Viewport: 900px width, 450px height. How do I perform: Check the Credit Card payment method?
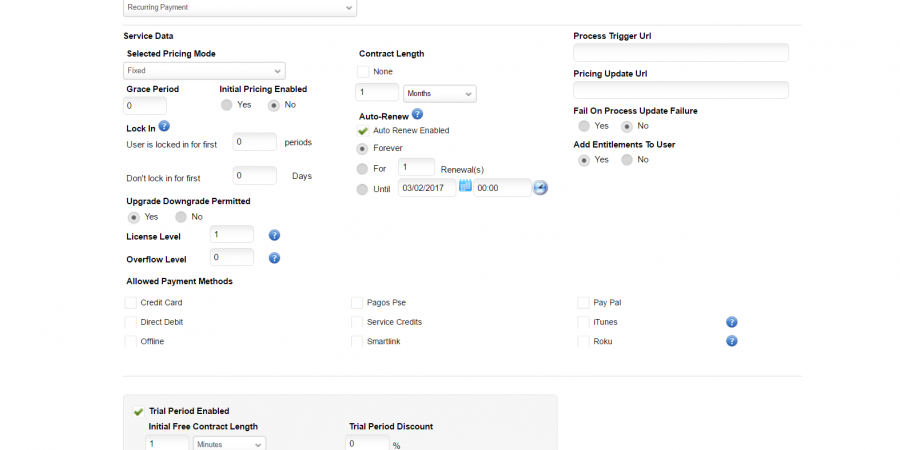131,303
